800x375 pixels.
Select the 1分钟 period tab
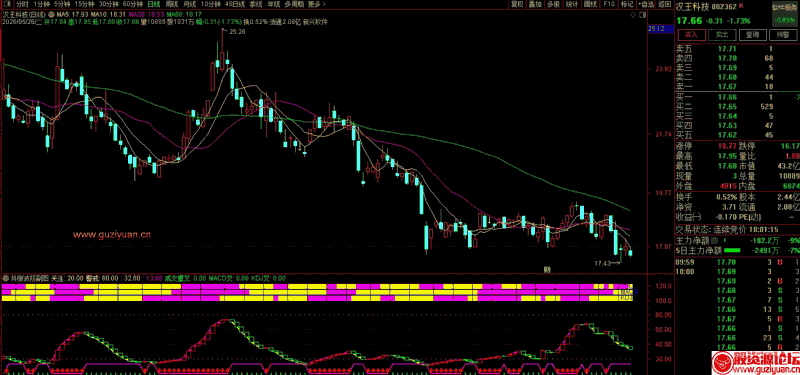click(42, 4)
